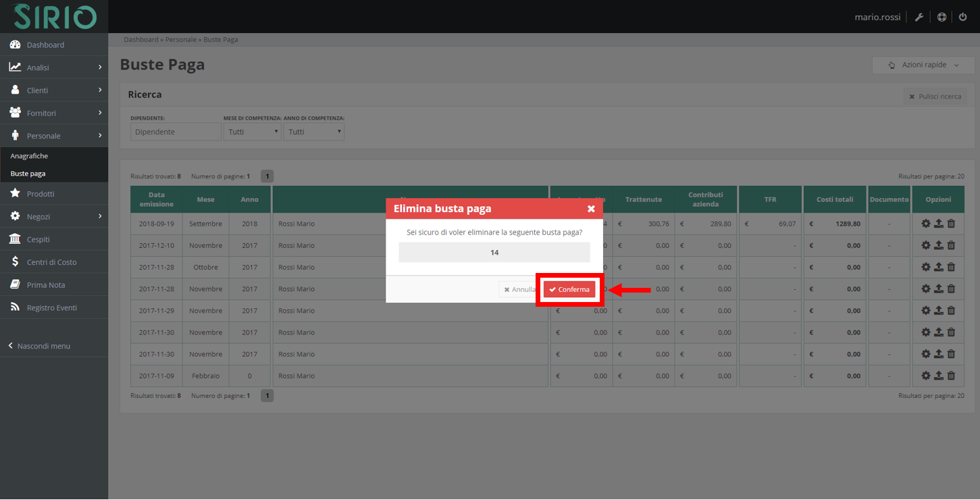Click the wrench settings icon in header
980x500 pixels.
point(919,17)
